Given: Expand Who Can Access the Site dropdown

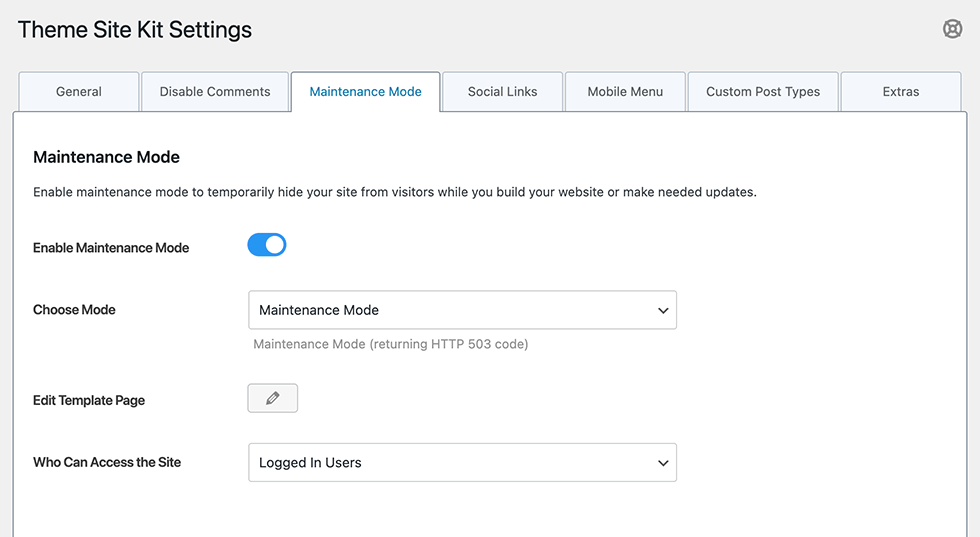Looking at the screenshot, I should (x=462, y=463).
